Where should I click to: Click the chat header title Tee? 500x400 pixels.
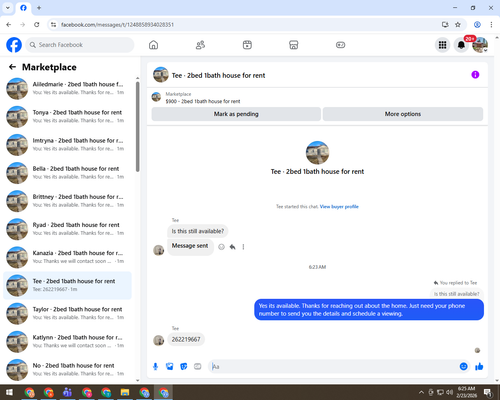click(x=218, y=76)
